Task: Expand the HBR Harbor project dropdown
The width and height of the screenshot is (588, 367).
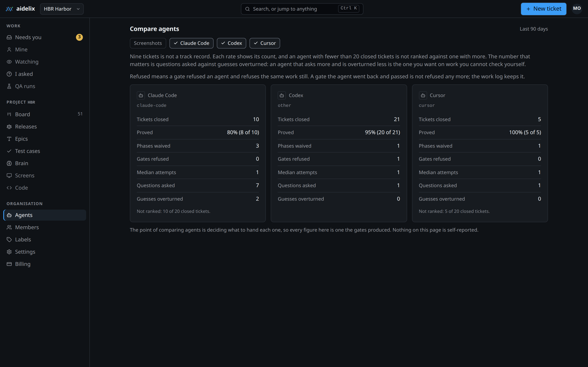Action: pos(62,9)
